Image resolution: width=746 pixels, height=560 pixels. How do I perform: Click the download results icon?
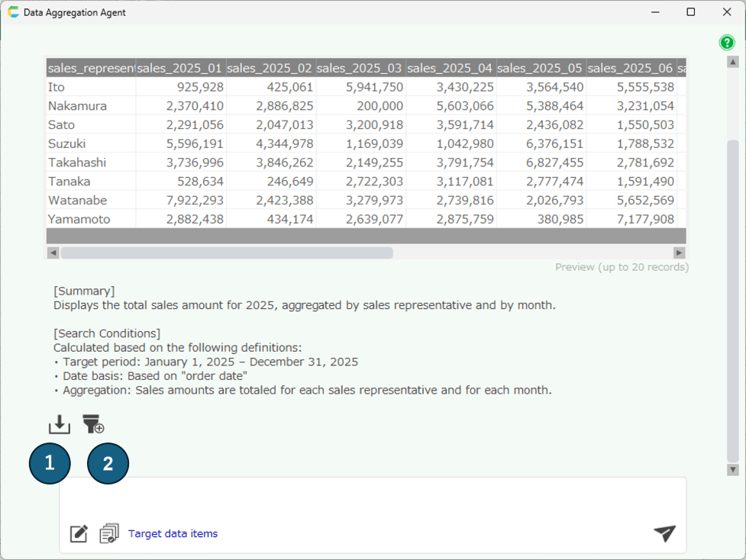(x=59, y=425)
